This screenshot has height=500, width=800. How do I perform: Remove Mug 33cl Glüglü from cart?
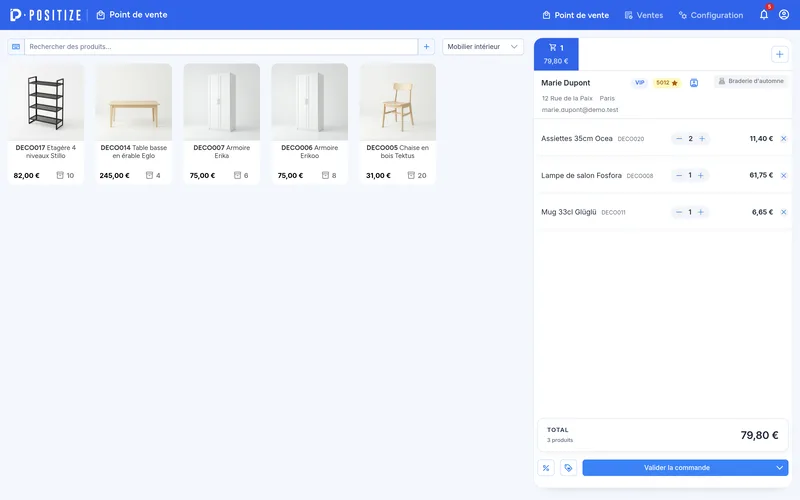784,212
